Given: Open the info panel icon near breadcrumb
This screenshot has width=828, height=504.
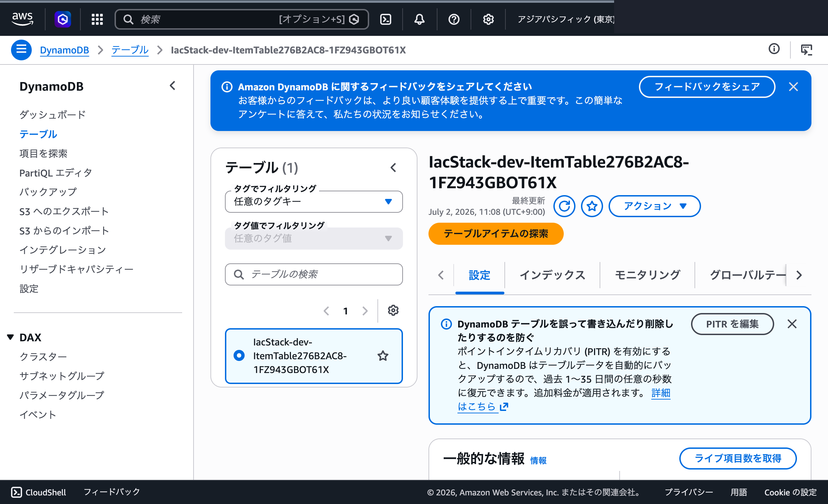Looking at the screenshot, I should (x=774, y=49).
